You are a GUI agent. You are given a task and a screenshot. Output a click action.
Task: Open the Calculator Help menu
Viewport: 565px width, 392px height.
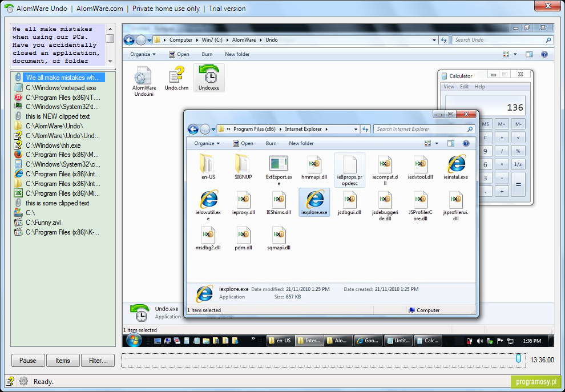479,87
